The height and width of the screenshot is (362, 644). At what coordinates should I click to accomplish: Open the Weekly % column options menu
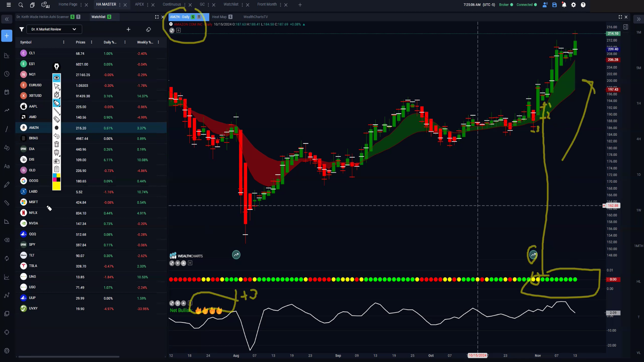(158, 42)
